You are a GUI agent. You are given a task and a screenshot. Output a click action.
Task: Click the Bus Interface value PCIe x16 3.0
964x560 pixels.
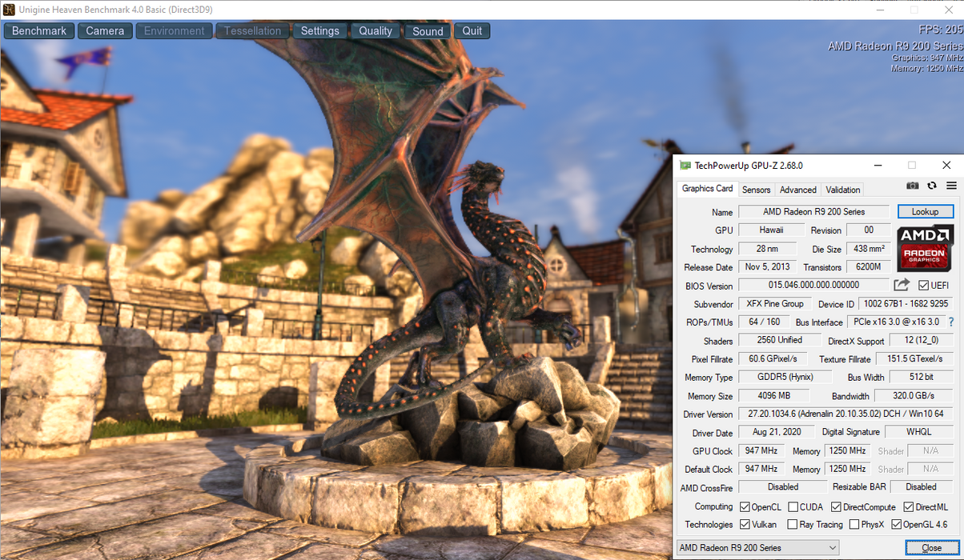[x=896, y=322]
